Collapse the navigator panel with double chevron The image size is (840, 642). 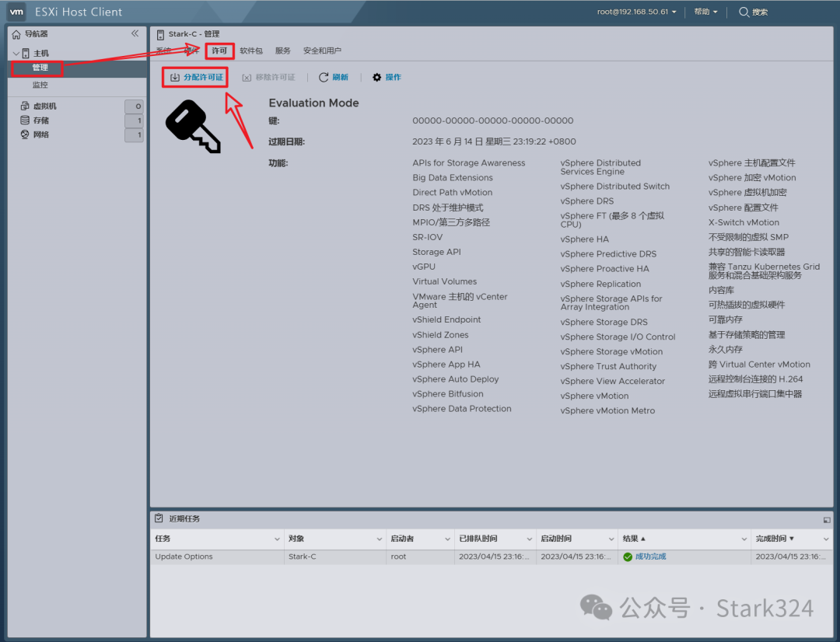click(135, 33)
